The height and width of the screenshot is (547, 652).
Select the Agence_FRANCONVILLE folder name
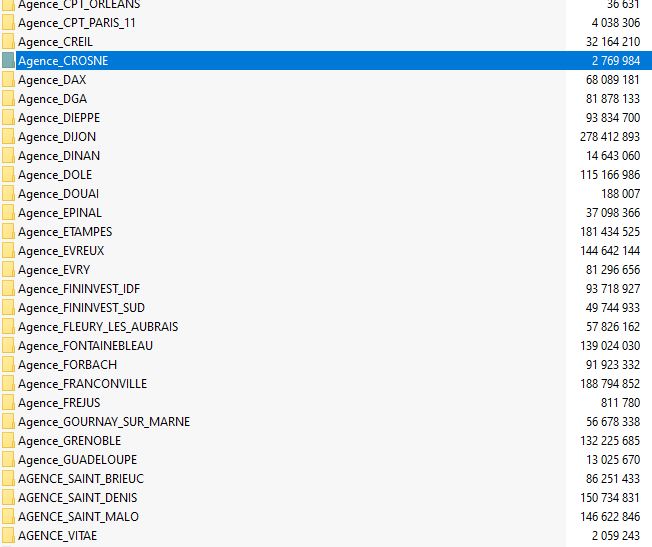[x=83, y=384]
